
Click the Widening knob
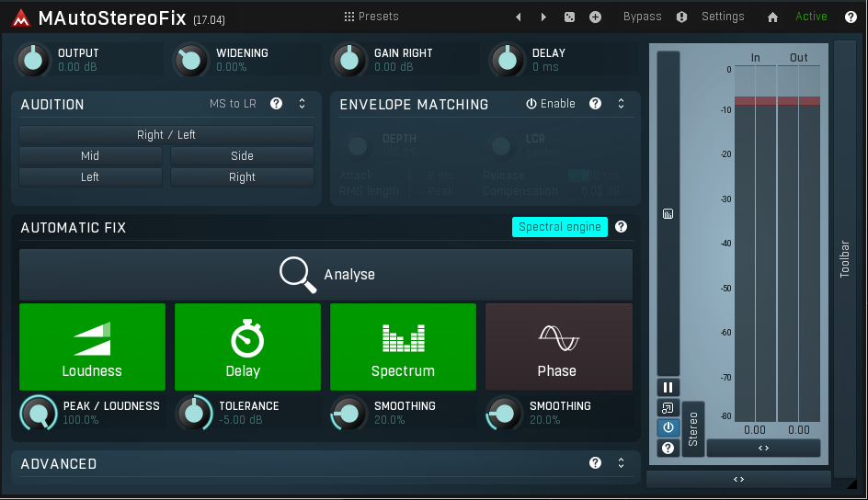pos(191,61)
